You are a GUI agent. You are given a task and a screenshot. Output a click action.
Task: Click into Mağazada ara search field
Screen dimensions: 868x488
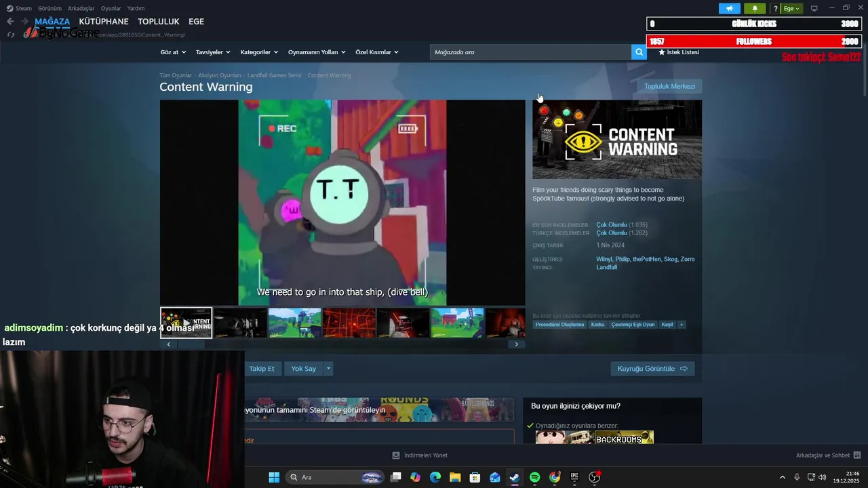pyautogui.click(x=530, y=52)
